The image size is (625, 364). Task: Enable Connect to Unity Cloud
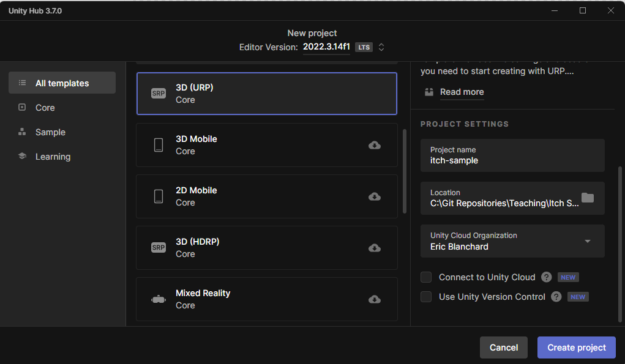pyautogui.click(x=425, y=277)
